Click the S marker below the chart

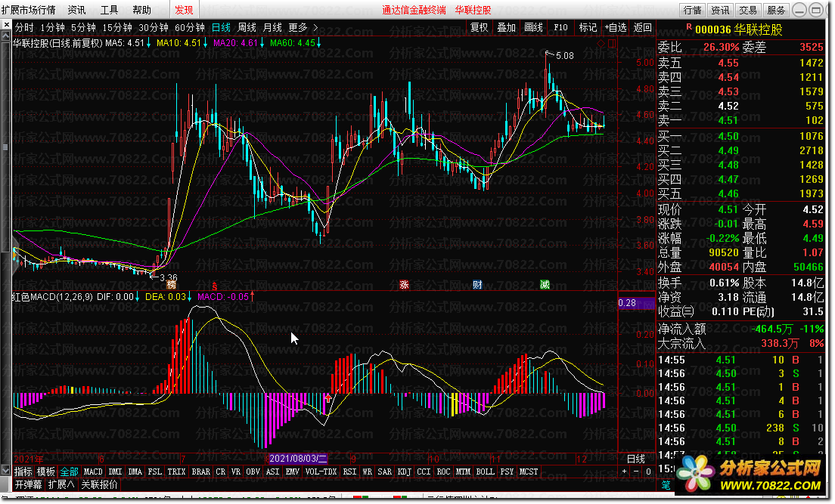[215, 287]
